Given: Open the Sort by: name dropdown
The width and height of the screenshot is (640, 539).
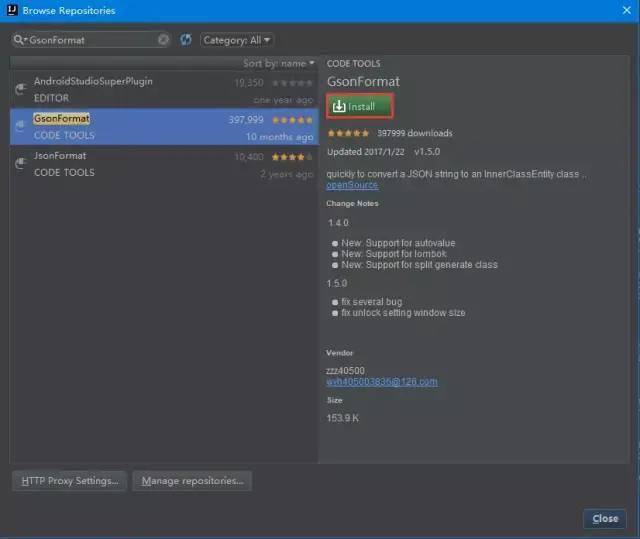Looking at the screenshot, I should coord(279,64).
